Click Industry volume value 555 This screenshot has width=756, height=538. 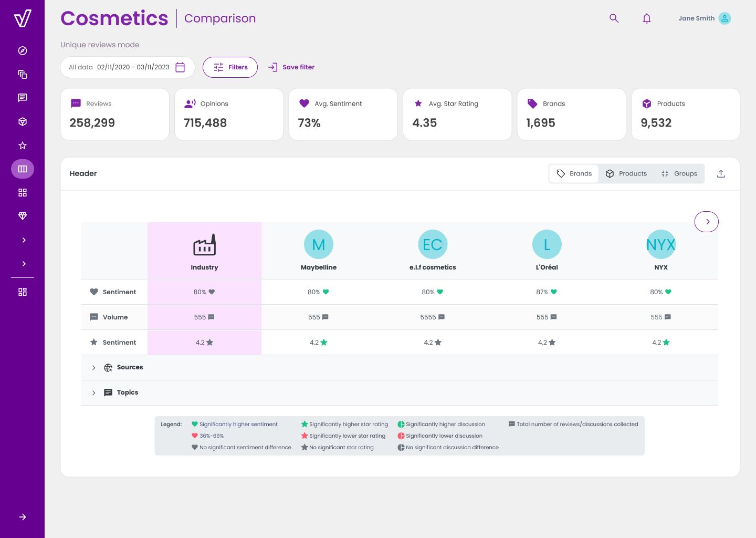click(x=204, y=317)
